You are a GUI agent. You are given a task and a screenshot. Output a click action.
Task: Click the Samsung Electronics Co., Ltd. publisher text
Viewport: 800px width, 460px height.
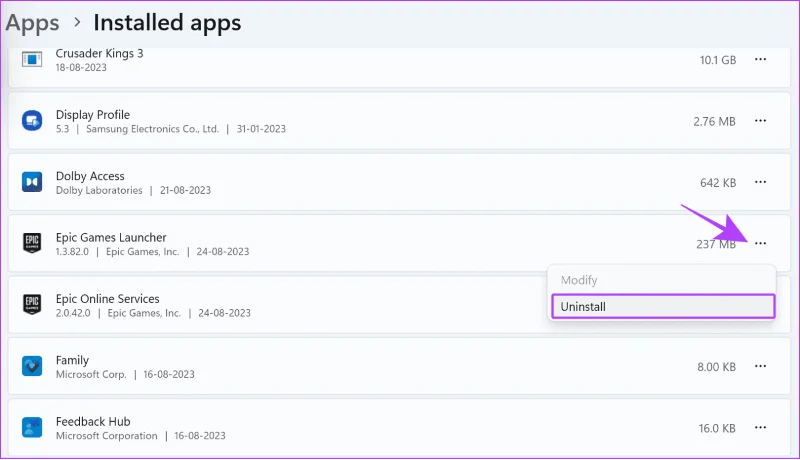coord(152,129)
